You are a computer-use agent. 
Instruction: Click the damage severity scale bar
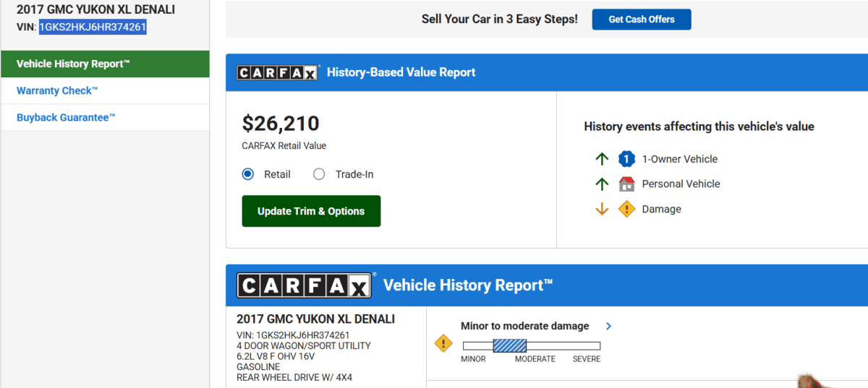[x=532, y=346]
